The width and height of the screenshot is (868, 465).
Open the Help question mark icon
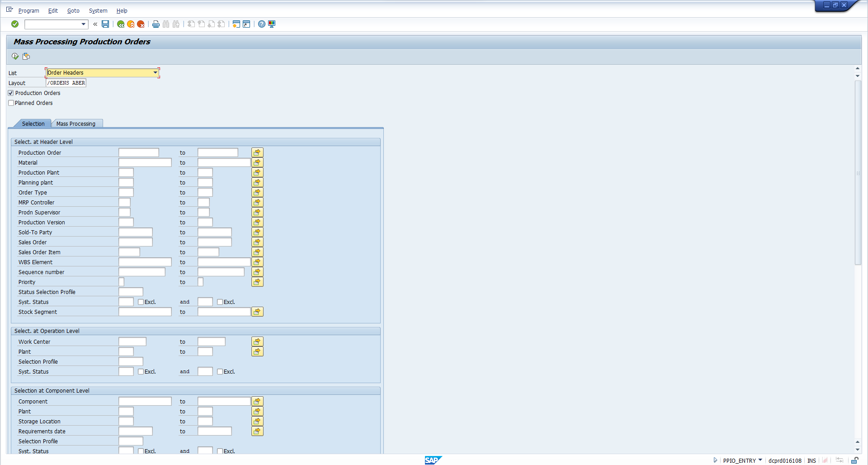tap(262, 24)
